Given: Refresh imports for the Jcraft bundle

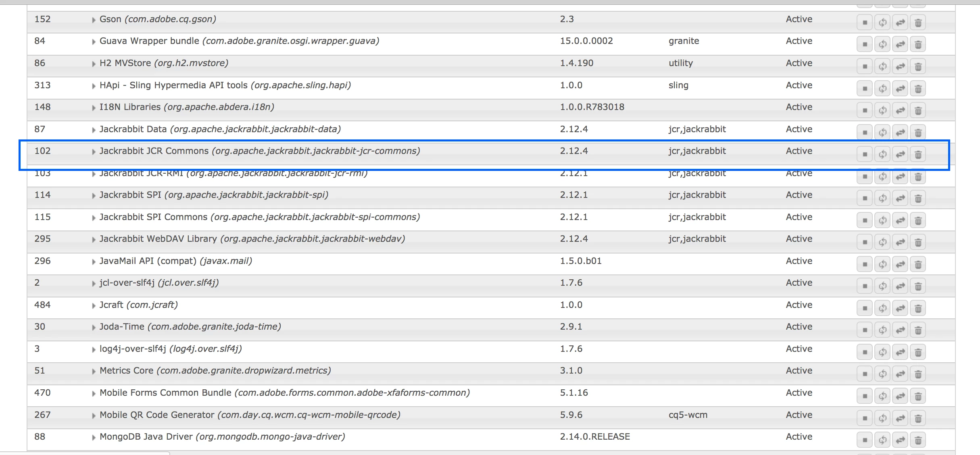Looking at the screenshot, I should tap(882, 308).
